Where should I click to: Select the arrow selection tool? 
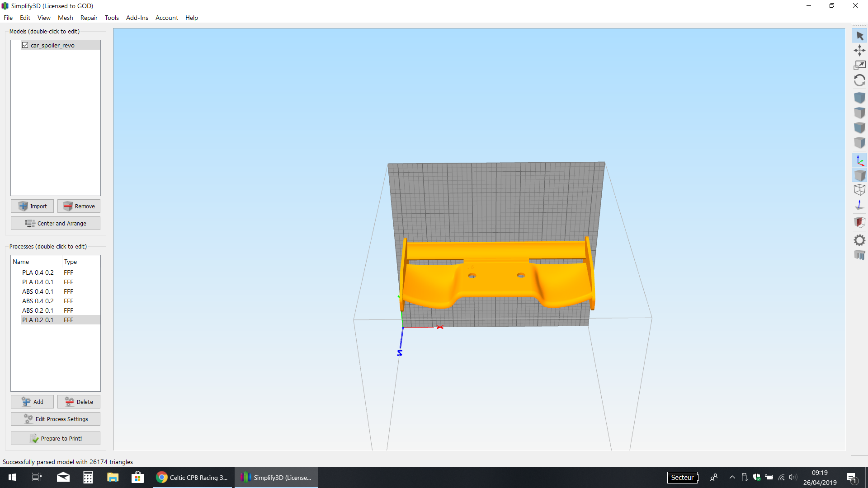coord(859,36)
